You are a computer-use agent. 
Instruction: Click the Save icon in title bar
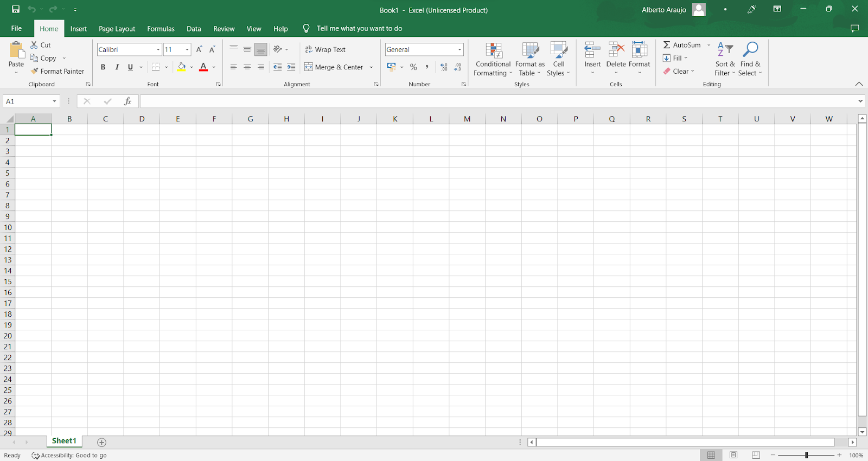(16, 9)
